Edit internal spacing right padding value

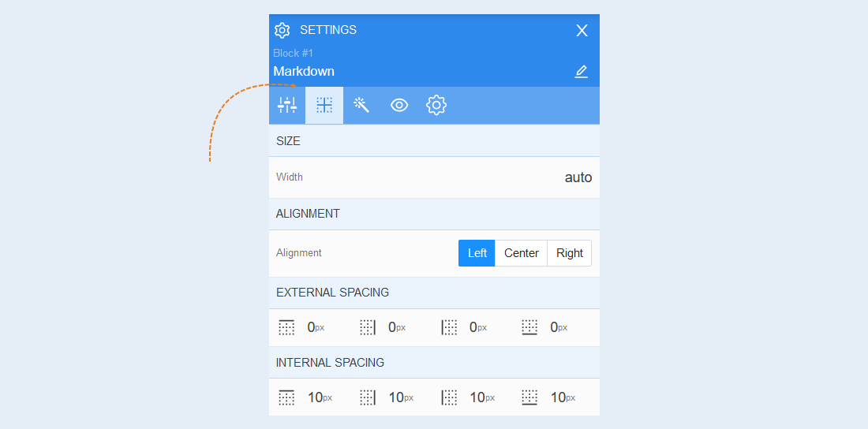[401, 397]
